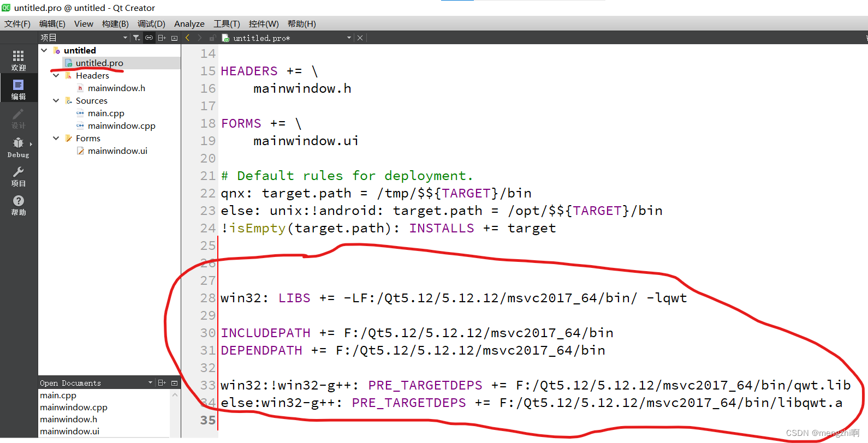Click line number 35 in gutter
This screenshot has width=868, height=443.
pos(208,420)
